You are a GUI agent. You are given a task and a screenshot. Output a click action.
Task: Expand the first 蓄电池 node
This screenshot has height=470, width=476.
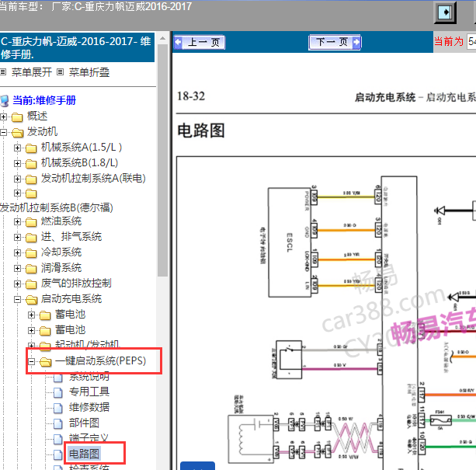coord(31,315)
